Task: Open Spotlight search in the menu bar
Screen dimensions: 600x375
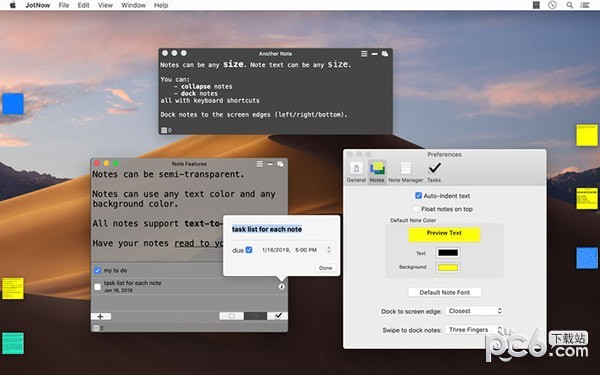Action: (570, 5)
